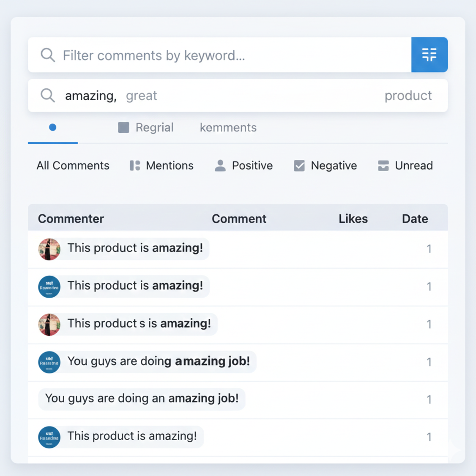Screen dimensions: 476x476
Task: Open 'You guys are doing an amazing job!' comment
Action: click(142, 399)
